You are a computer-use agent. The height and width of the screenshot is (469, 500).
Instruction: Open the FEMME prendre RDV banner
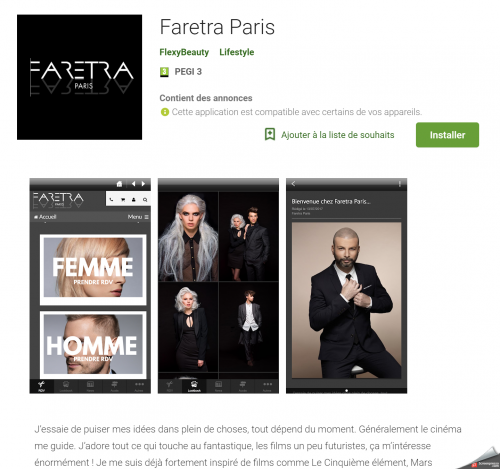[x=93, y=269]
